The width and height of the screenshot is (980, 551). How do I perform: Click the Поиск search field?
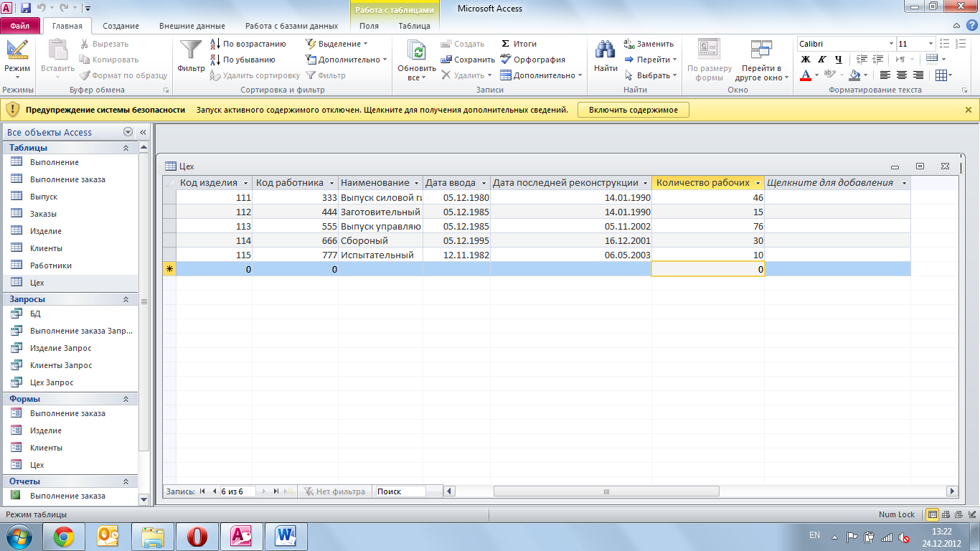coord(400,491)
